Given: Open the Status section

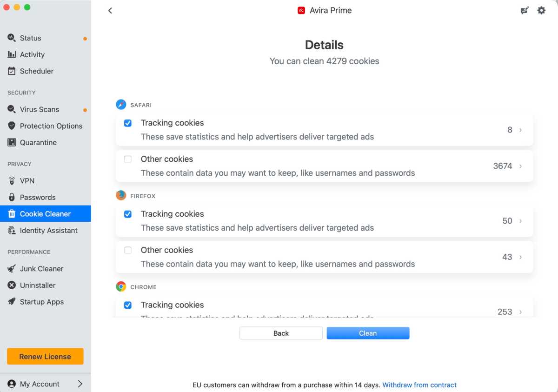Looking at the screenshot, I should coord(46,38).
